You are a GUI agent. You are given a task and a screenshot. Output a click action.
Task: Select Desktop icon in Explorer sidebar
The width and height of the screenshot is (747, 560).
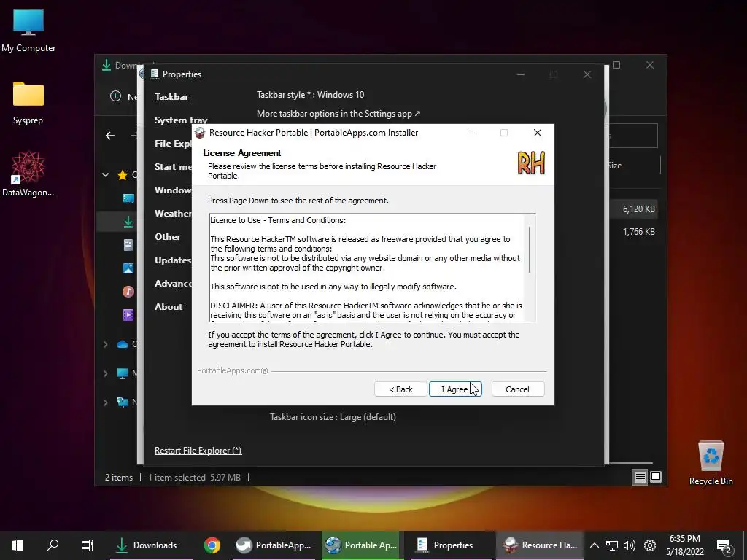[128, 198]
